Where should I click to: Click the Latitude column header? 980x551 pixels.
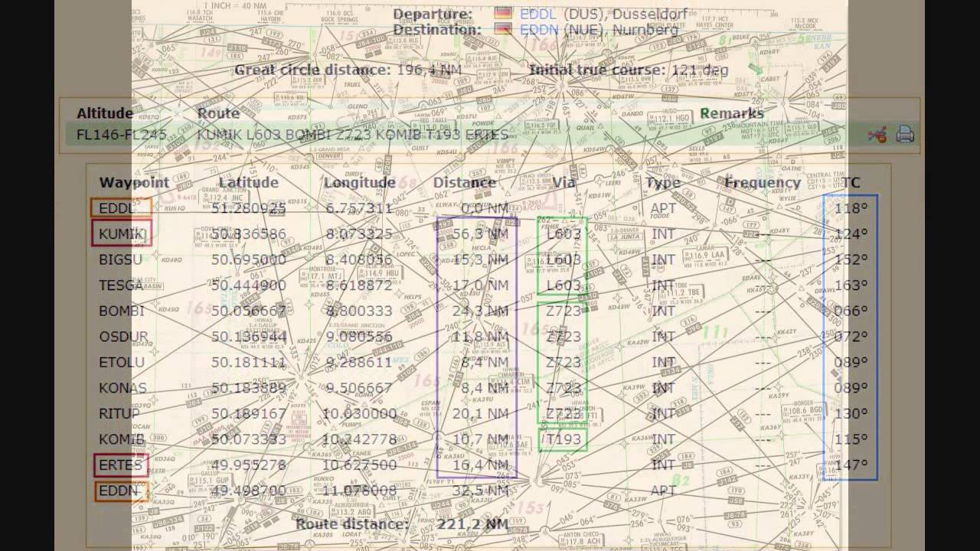click(249, 183)
